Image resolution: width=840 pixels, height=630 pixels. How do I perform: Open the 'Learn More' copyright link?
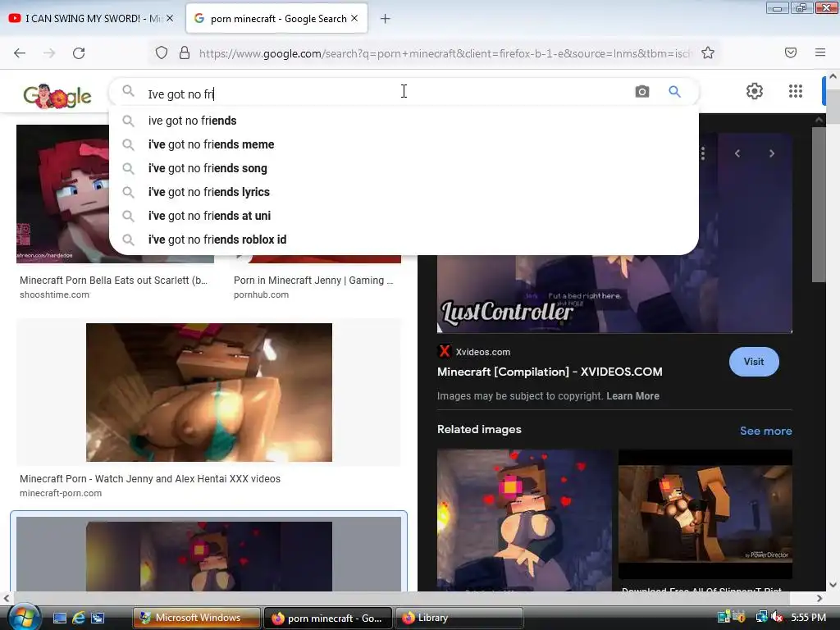(x=632, y=396)
